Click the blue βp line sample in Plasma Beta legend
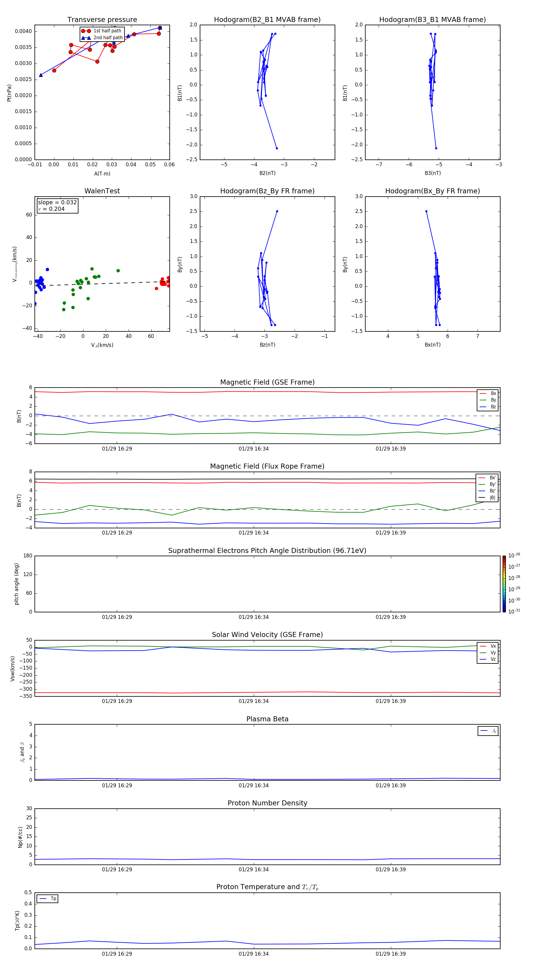 point(484,731)
